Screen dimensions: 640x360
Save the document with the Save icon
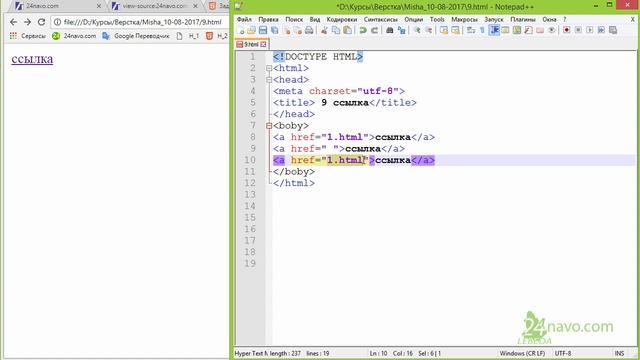coord(263,30)
